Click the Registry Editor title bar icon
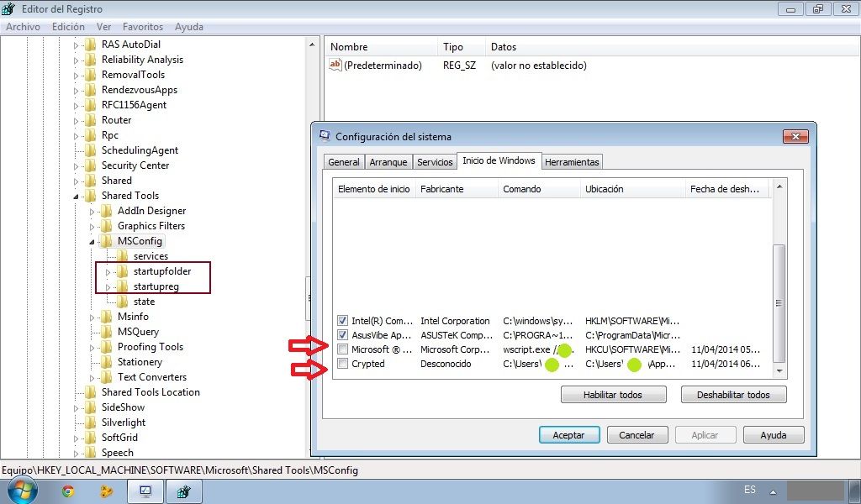The width and height of the screenshot is (861, 504). point(8,8)
